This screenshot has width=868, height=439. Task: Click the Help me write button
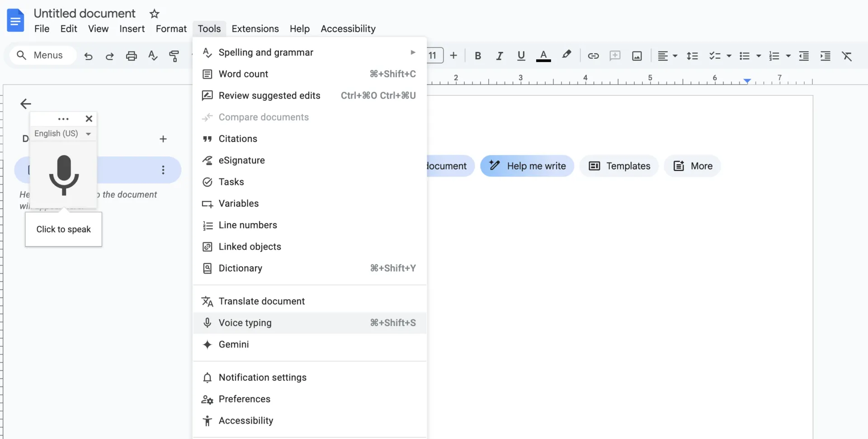(527, 166)
